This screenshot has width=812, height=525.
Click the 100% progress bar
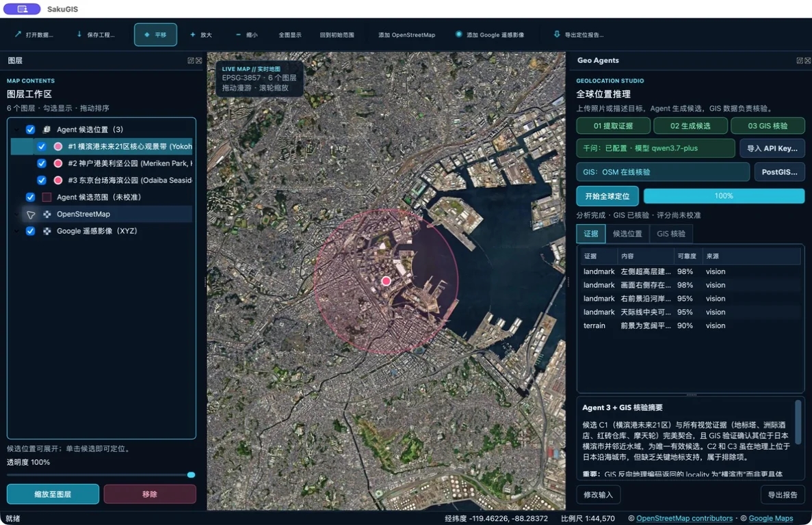[724, 196]
